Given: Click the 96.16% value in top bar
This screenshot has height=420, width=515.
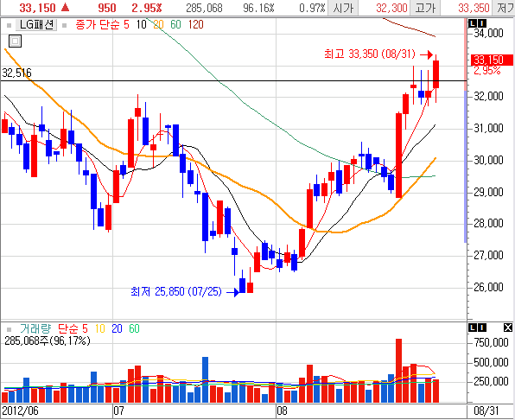Looking at the screenshot, I should 258,8.
